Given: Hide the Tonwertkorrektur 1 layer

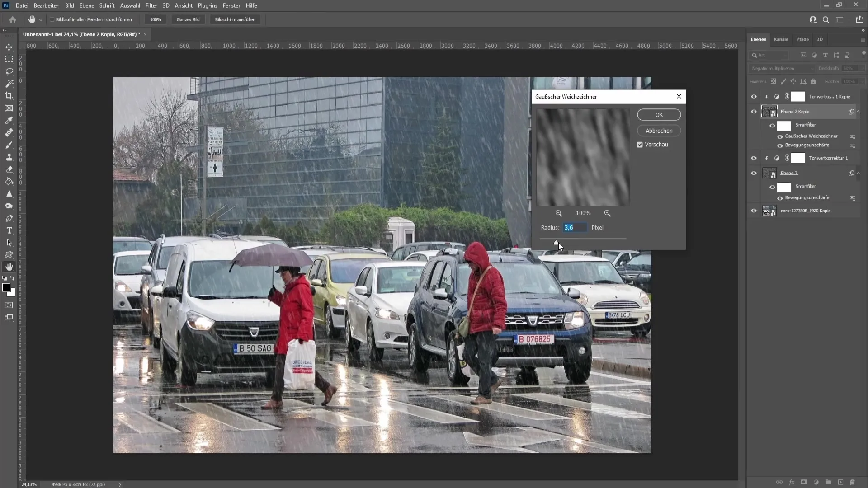Looking at the screenshot, I should point(754,158).
